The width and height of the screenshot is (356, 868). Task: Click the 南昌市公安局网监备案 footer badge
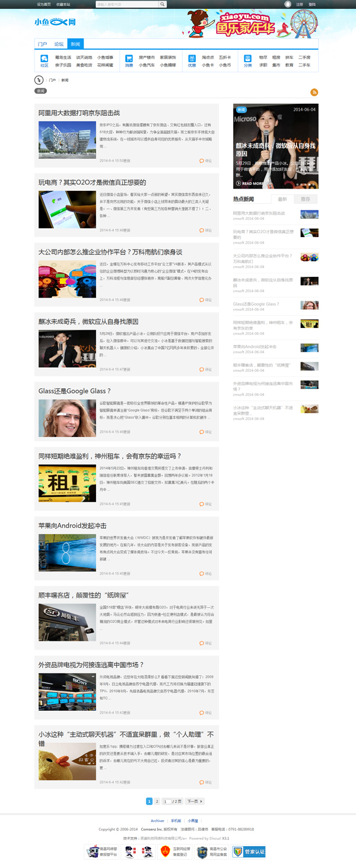pos(213,852)
